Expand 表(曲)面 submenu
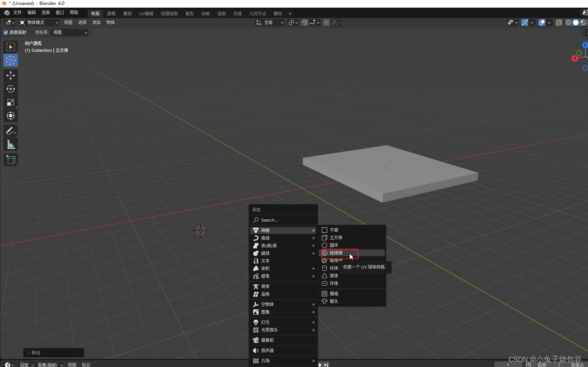The width and height of the screenshot is (588, 367). [283, 246]
